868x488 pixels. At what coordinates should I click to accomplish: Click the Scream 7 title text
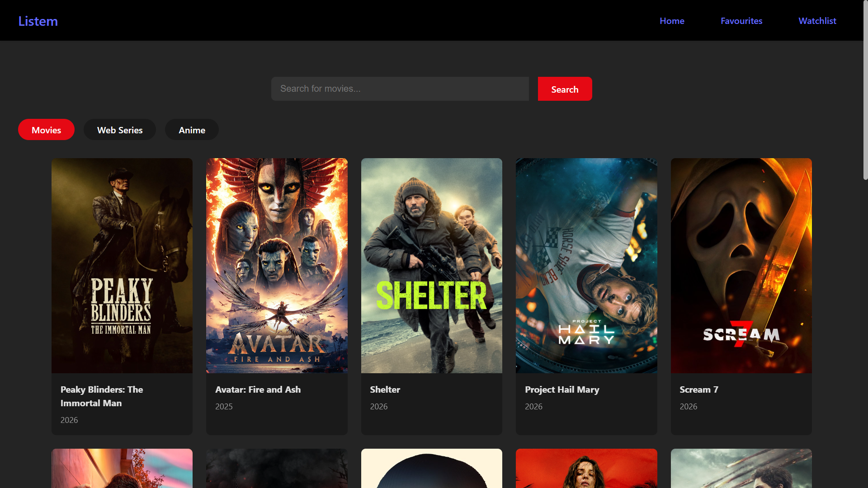tap(698, 389)
